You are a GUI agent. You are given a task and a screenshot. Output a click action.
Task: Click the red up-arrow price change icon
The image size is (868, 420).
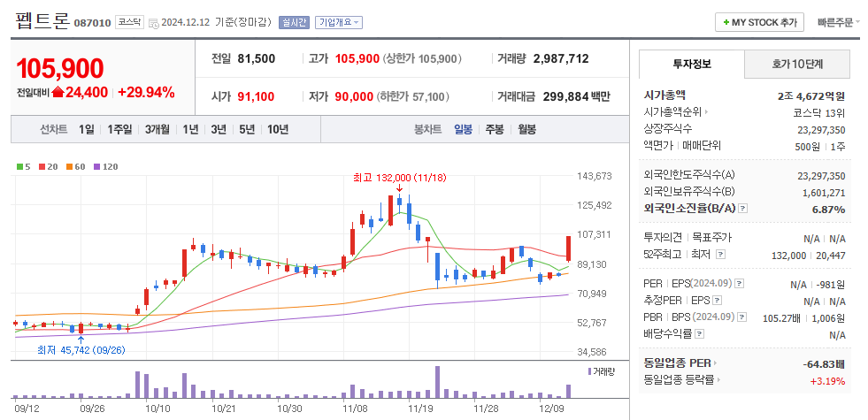point(58,93)
